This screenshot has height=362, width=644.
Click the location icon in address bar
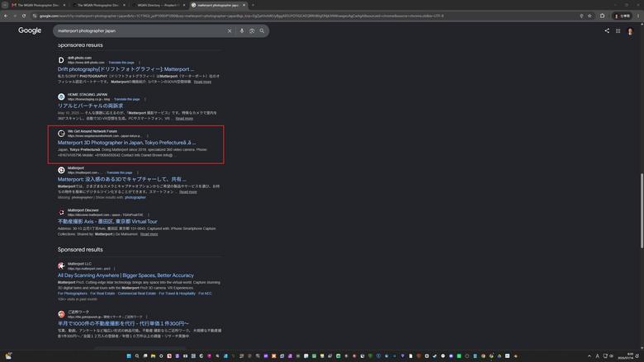tap(581, 16)
